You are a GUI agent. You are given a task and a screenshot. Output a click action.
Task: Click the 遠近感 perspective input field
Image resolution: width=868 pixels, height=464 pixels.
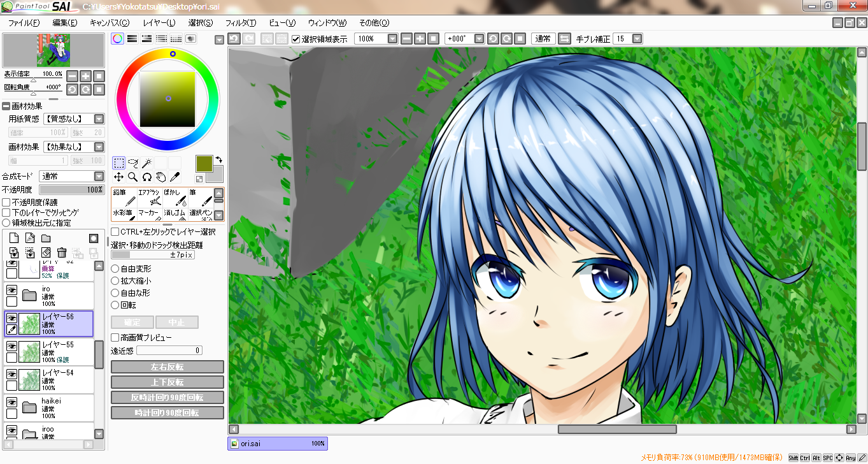click(169, 351)
